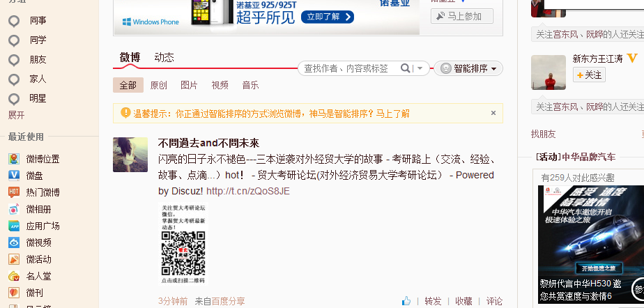This screenshot has height=308, width=644.
Task: Open the 朋友 group icon
Action: [x=14, y=60]
